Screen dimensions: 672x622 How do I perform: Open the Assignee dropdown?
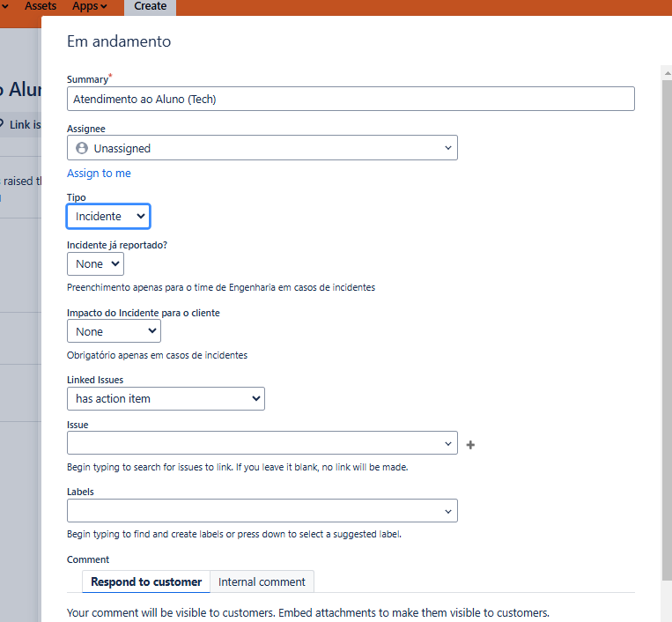(262, 148)
